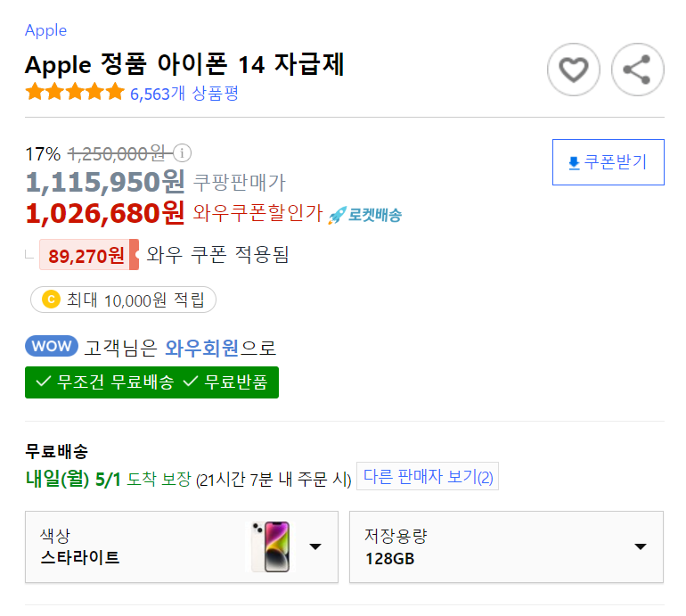
Task: Click the 와우회원 membership link
Action: (201, 348)
